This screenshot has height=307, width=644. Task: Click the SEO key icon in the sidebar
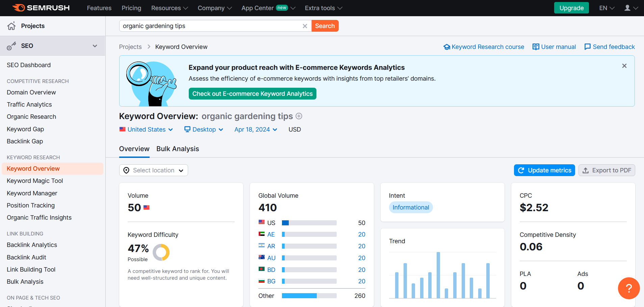(x=11, y=46)
